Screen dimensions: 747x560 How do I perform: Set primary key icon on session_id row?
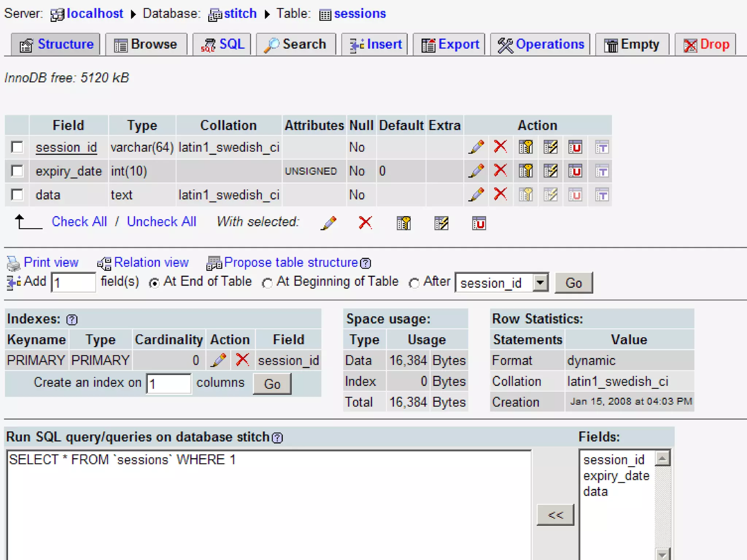(526, 147)
